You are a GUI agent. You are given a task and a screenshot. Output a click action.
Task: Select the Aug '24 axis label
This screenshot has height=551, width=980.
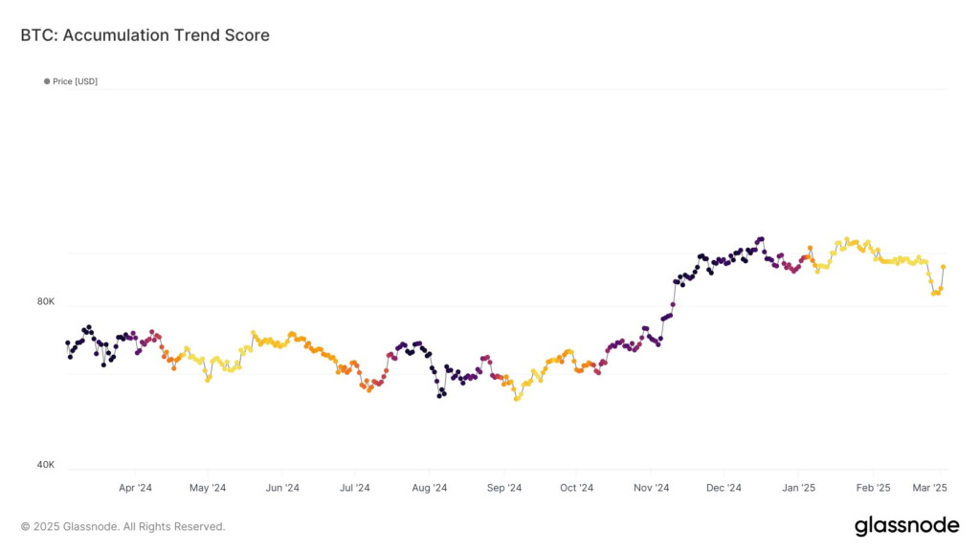click(430, 488)
